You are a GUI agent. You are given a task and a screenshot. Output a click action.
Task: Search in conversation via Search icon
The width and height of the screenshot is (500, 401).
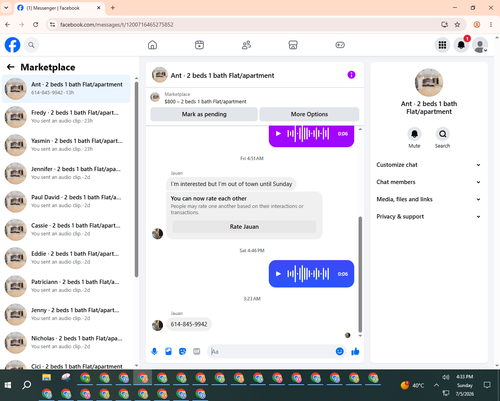[x=442, y=134]
